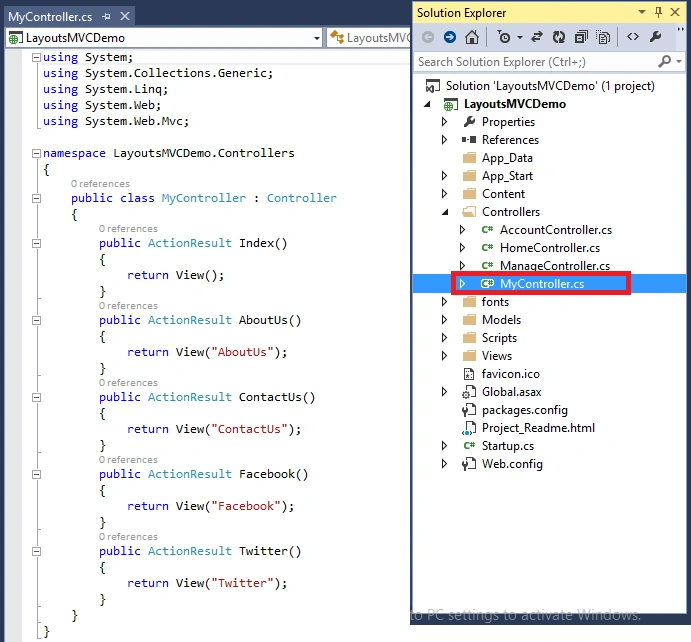The image size is (691, 642).
Task: Click the Home icon in Solution Explorer
Action: pos(472,37)
